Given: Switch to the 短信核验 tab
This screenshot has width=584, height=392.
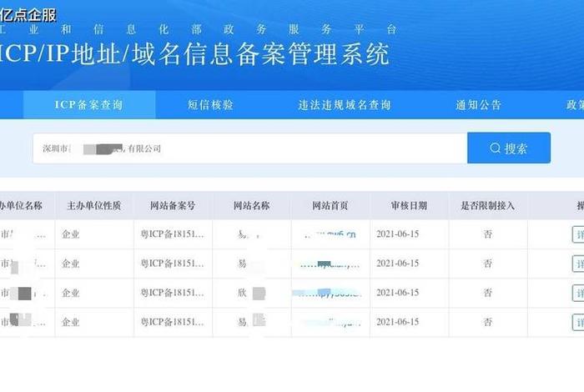Looking at the screenshot, I should pos(210,104).
